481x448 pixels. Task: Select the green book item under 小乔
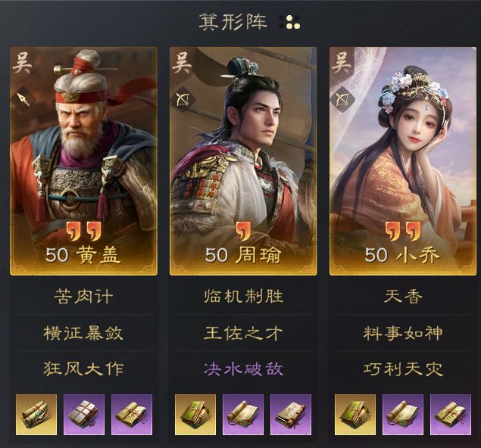pos(355,415)
